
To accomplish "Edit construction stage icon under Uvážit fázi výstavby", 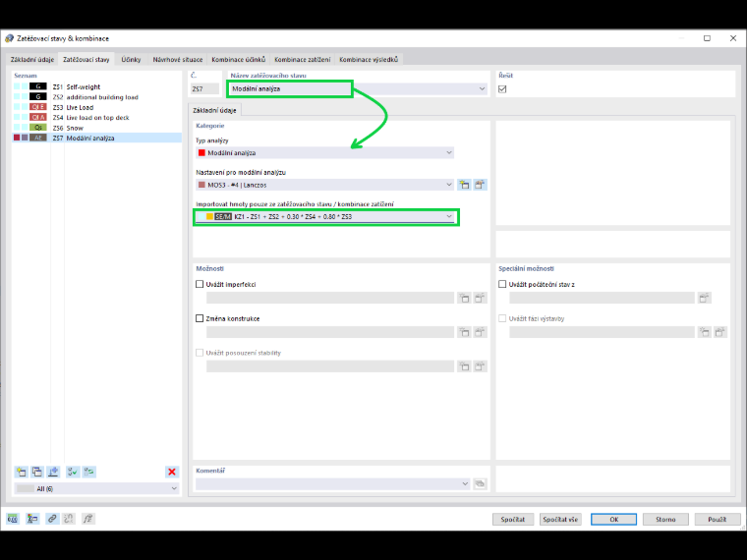I will pyautogui.click(x=719, y=332).
